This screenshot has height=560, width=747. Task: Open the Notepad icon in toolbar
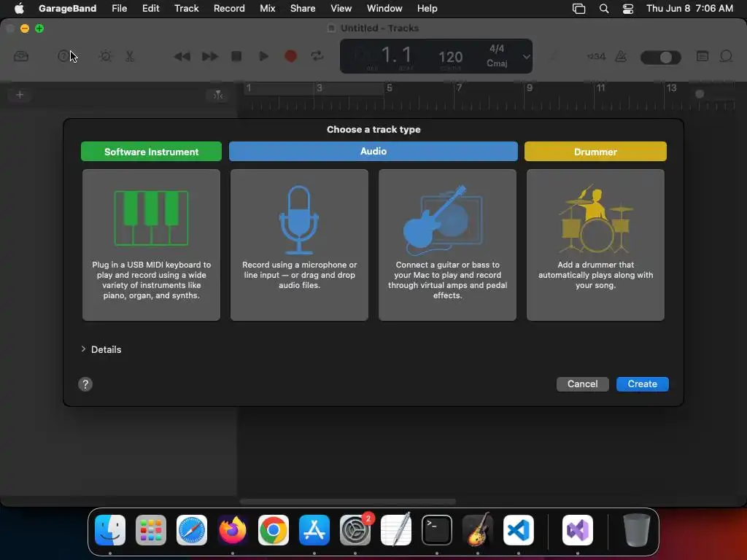(703, 56)
